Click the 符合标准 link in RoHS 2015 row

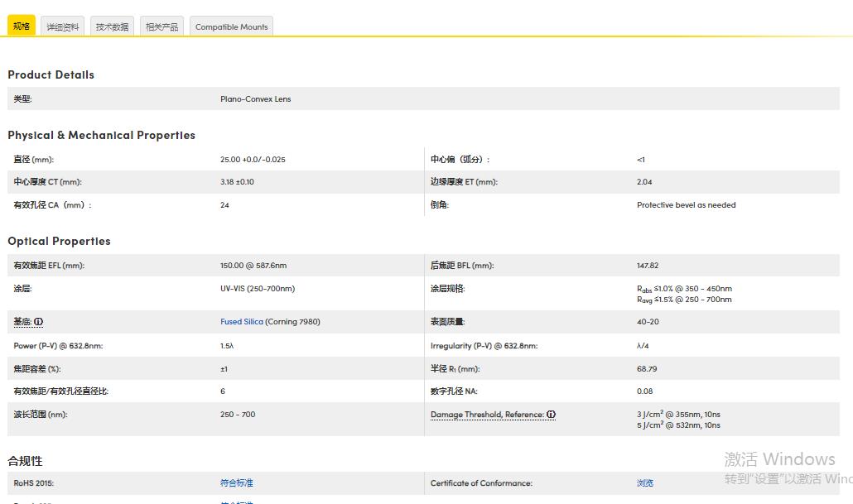(x=236, y=483)
